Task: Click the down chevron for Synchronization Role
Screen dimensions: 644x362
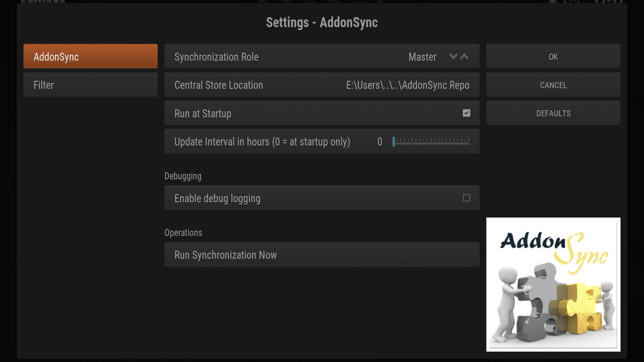Action: pos(453,56)
